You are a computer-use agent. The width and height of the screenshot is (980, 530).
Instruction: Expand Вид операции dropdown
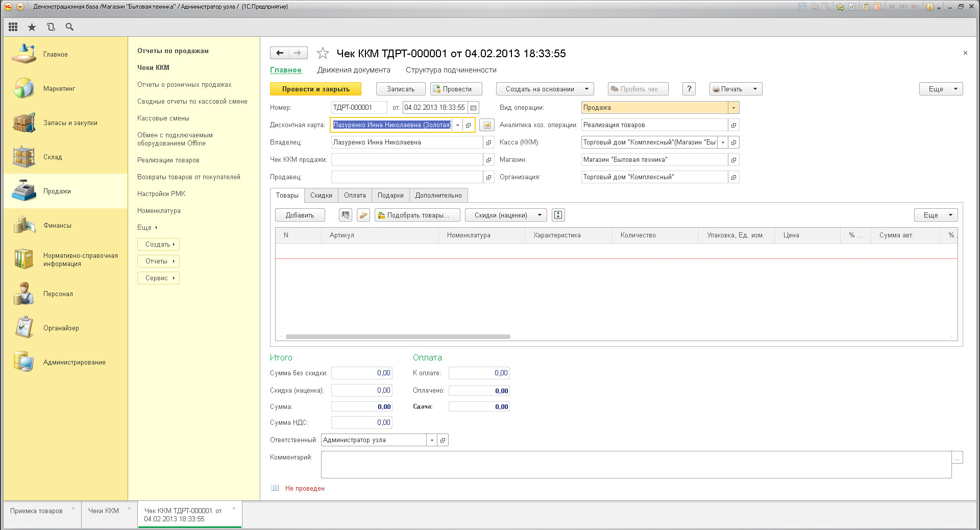[x=733, y=108]
